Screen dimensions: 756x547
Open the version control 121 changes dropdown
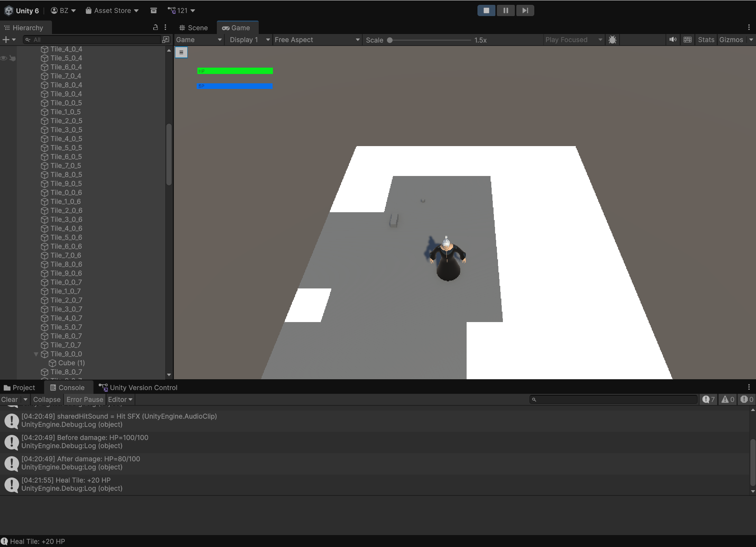[181, 10]
